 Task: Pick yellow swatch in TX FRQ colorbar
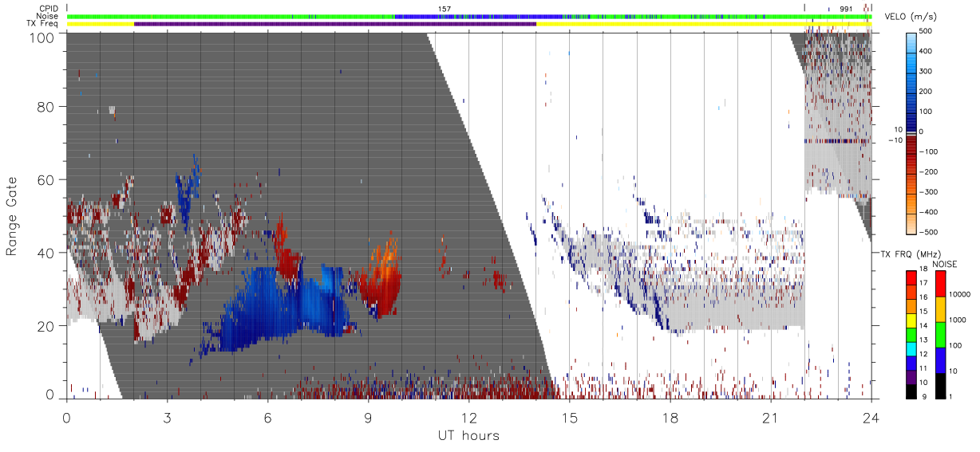click(911, 320)
